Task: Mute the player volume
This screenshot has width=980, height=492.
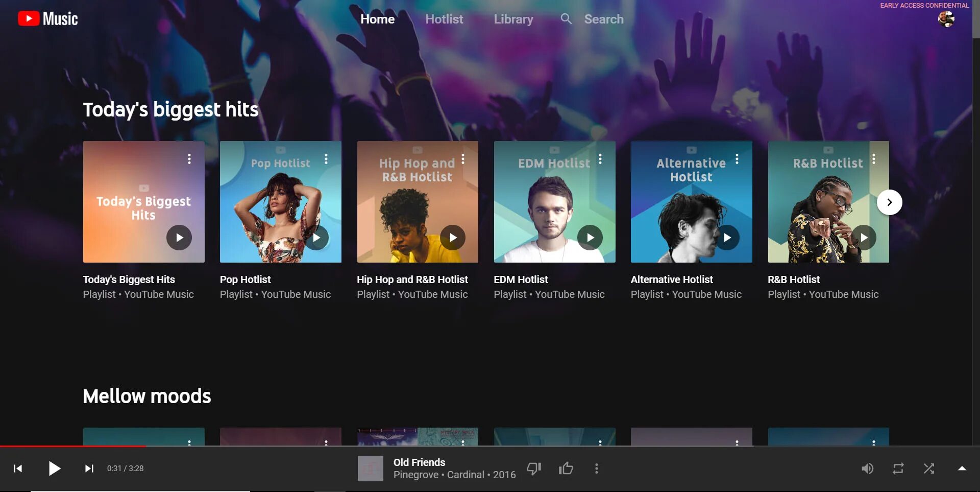Action: (867, 468)
